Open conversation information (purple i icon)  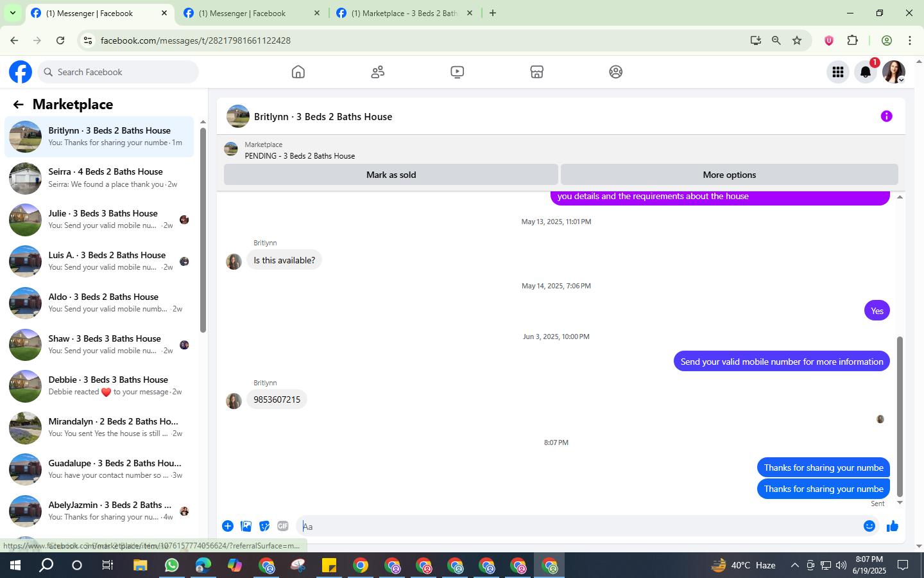tap(886, 116)
